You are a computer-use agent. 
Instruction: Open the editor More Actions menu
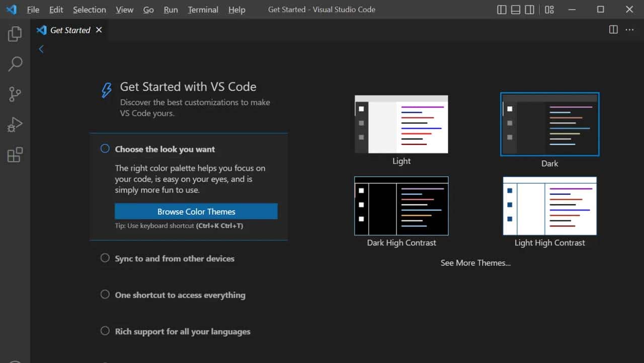[629, 29]
